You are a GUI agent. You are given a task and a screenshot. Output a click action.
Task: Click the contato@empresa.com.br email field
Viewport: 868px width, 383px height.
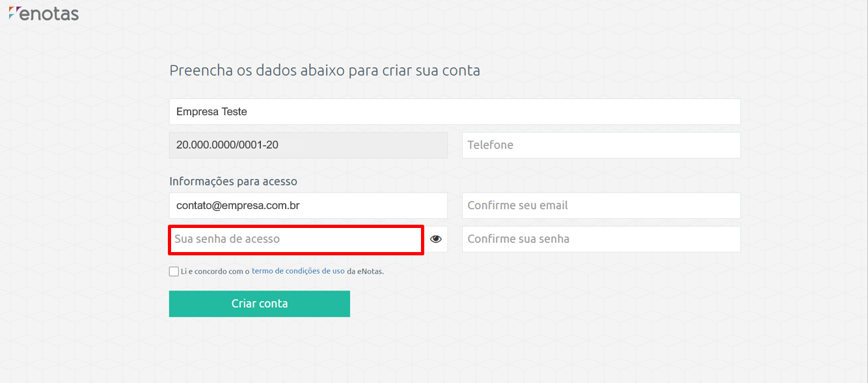point(308,206)
